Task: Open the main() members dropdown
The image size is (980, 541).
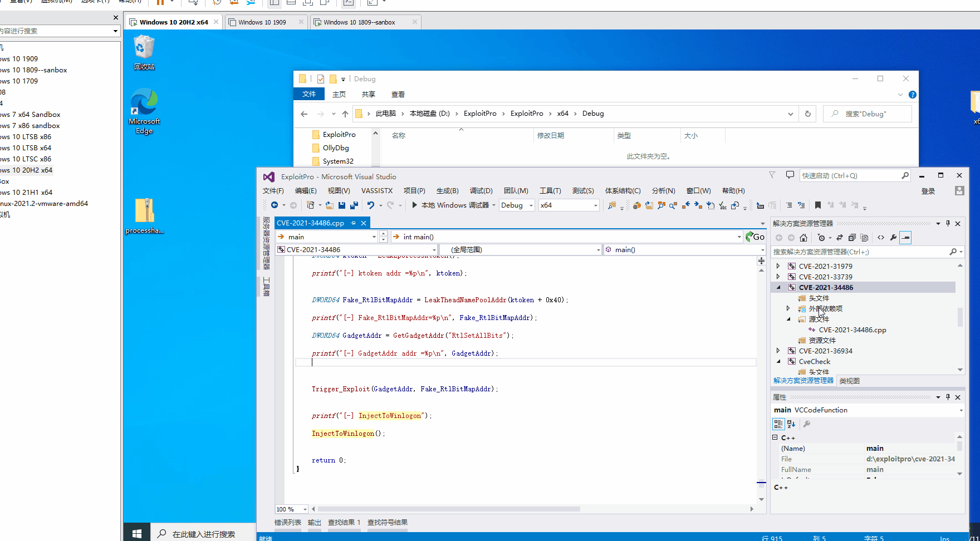Action: click(685, 250)
